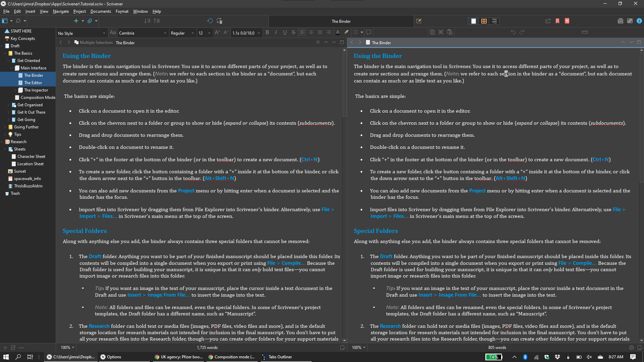644x362 pixels.
Task: Open the Cambria font dropdown
Action: (143, 33)
